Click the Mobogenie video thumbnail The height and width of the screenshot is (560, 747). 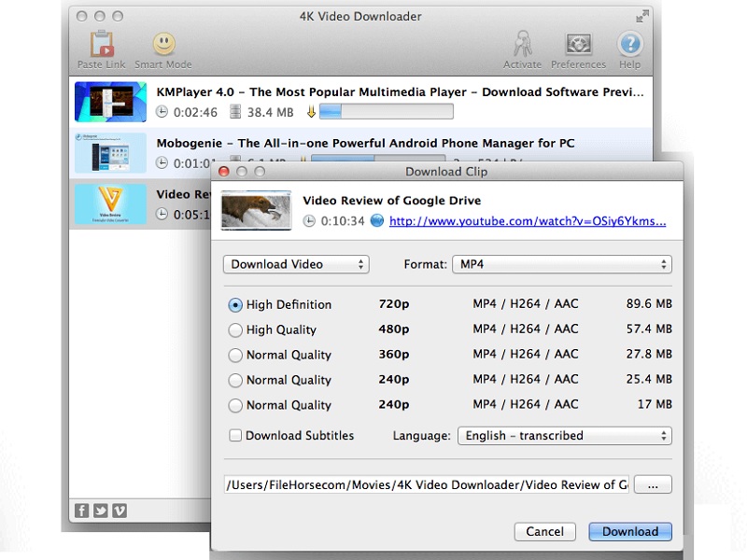tap(110, 153)
